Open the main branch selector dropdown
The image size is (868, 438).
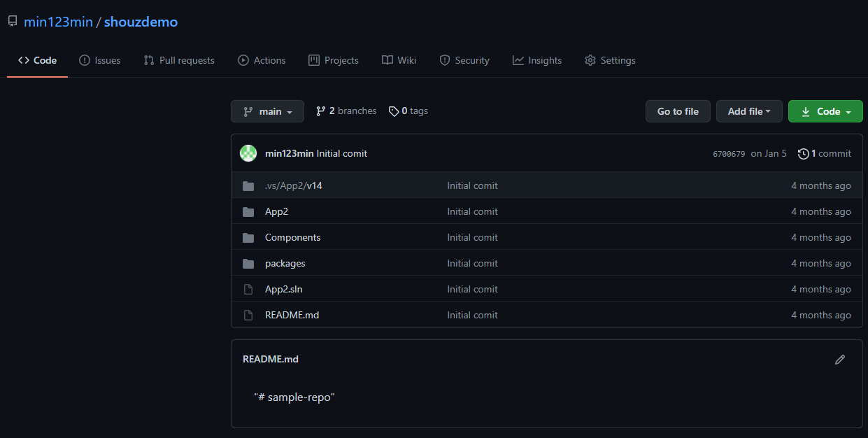coord(267,111)
